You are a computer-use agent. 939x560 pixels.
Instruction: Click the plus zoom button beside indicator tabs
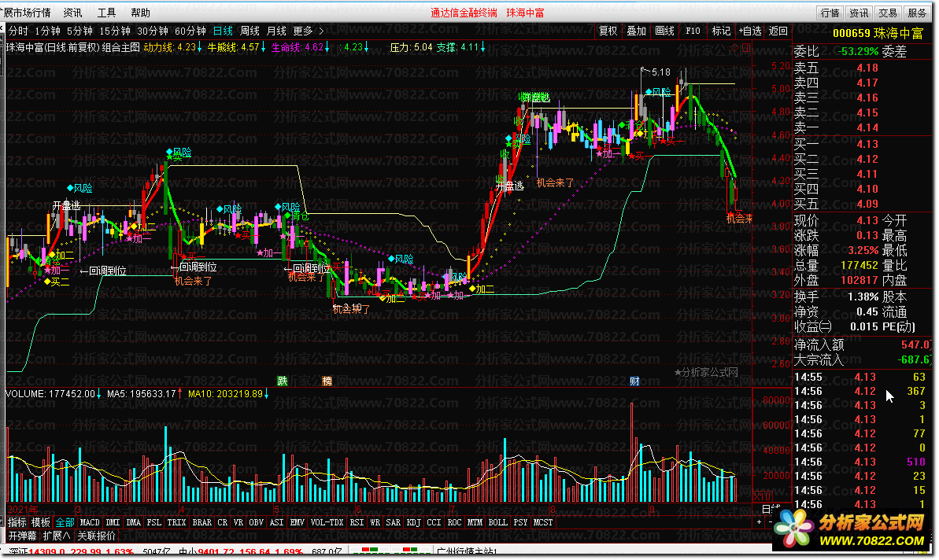pyautogui.click(x=760, y=522)
